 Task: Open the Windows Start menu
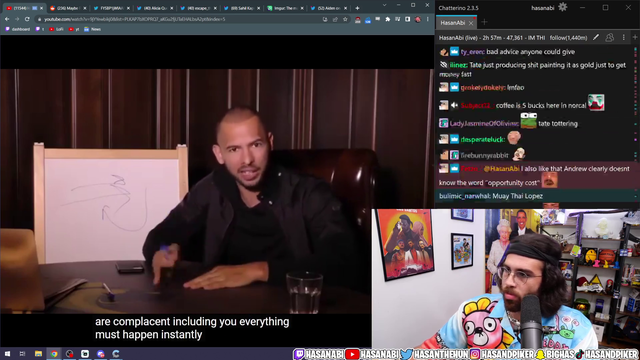click(7, 354)
